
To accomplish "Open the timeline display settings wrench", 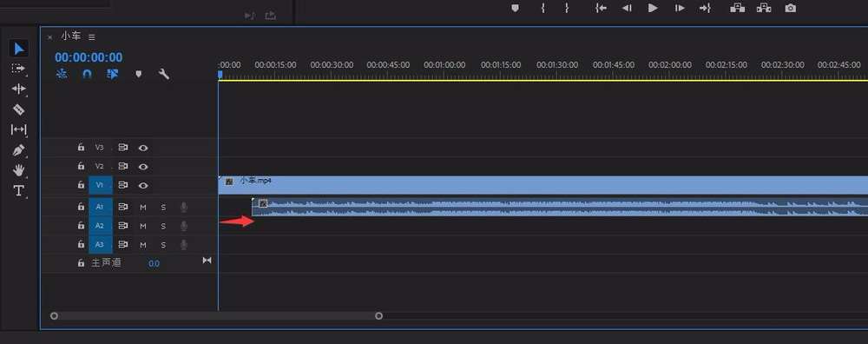I will pos(164,74).
